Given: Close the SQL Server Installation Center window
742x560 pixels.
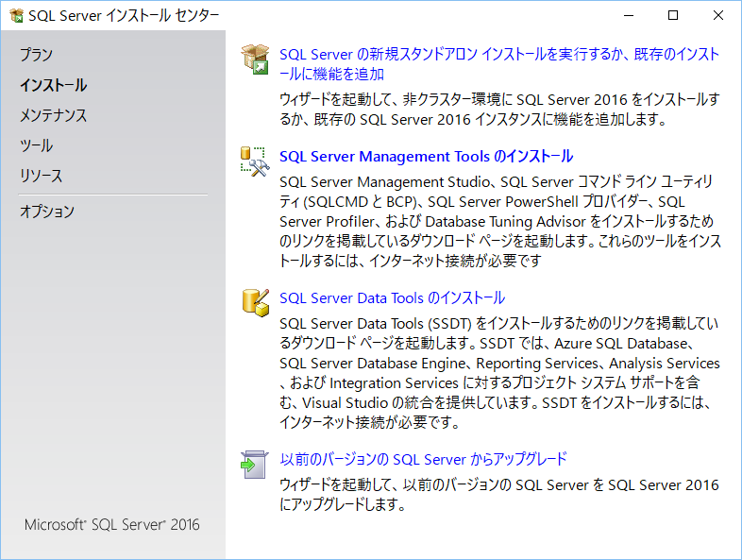Looking at the screenshot, I should click(717, 16).
